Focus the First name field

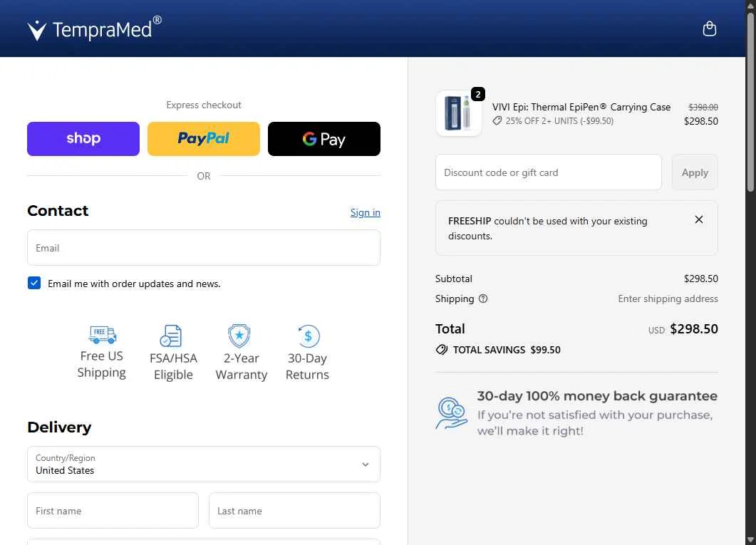pyautogui.click(x=113, y=510)
